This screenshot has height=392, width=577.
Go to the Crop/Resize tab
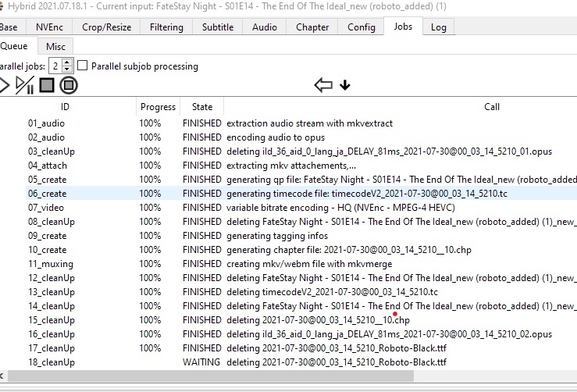click(x=107, y=27)
